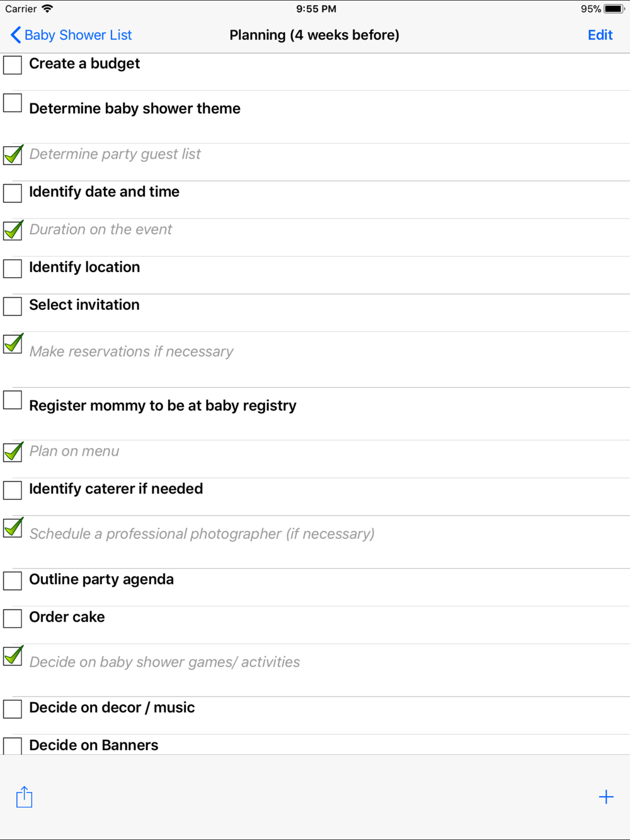Viewport: 630px width, 840px height.
Task: Add a new item with plus icon
Action: tap(606, 797)
